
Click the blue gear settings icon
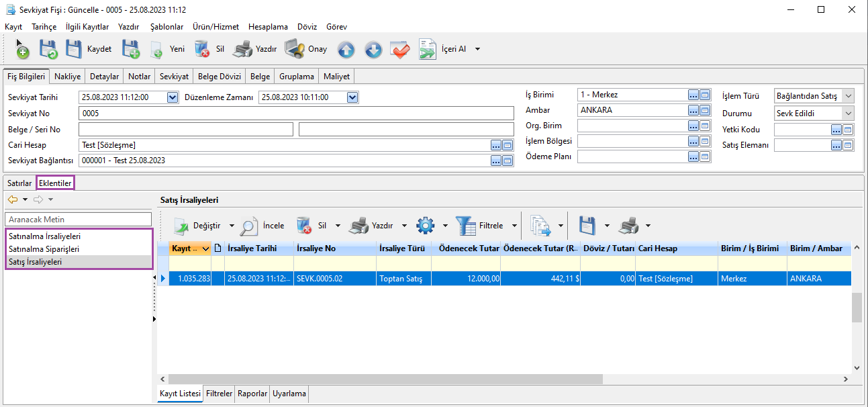coord(426,226)
